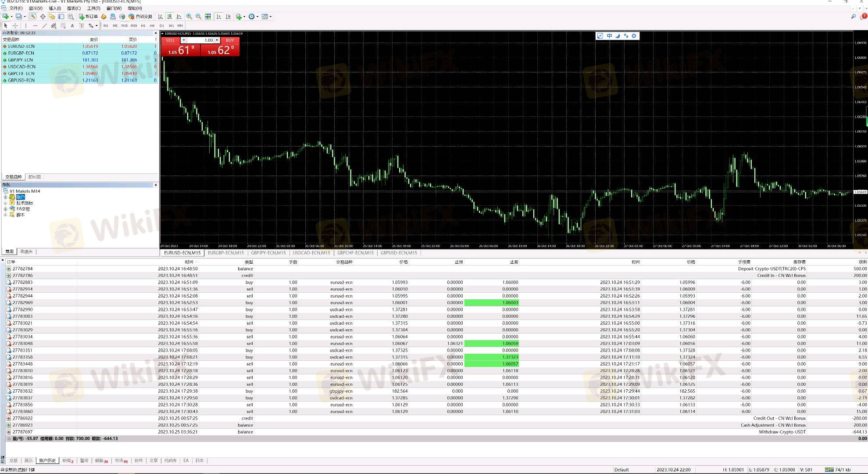Toggle chart auto scroll icon

(219, 17)
